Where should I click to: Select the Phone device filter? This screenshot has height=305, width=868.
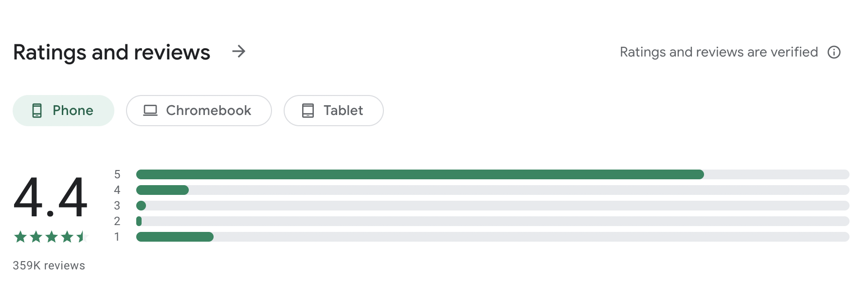coord(63,111)
